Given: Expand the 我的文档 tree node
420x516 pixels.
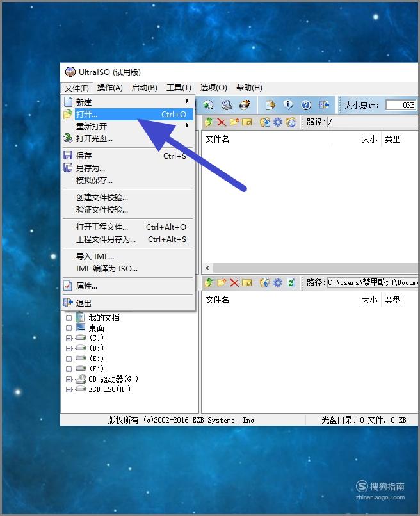Looking at the screenshot, I should (69, 318).
